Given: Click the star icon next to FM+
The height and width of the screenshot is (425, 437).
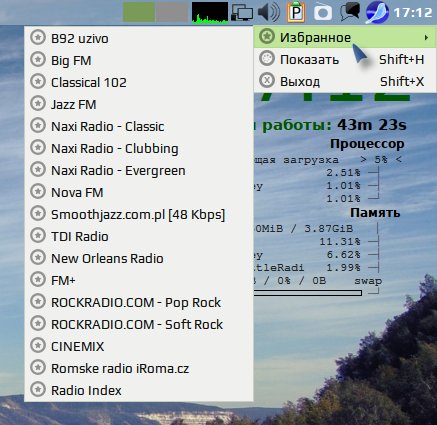Looking at the screenshot, I should 38,279.
